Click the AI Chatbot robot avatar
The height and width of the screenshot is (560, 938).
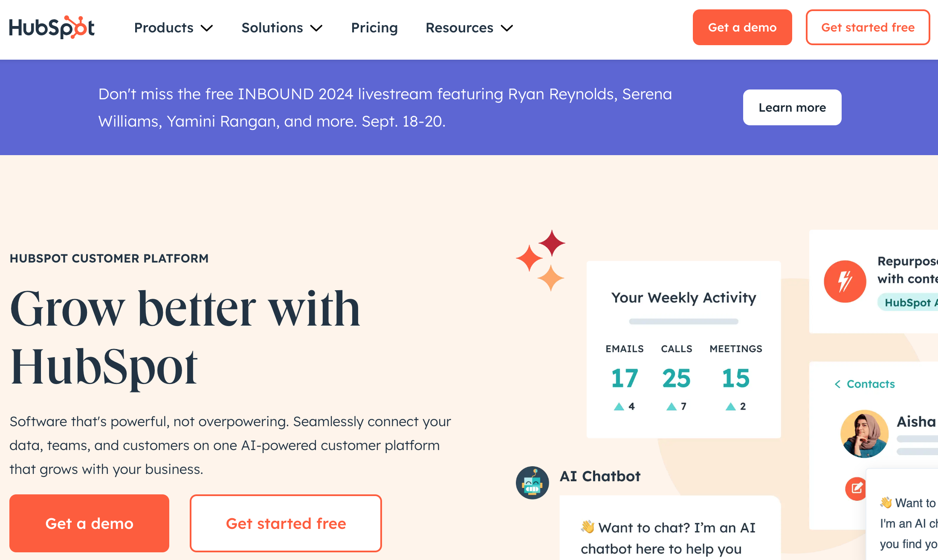coord(532,482)
